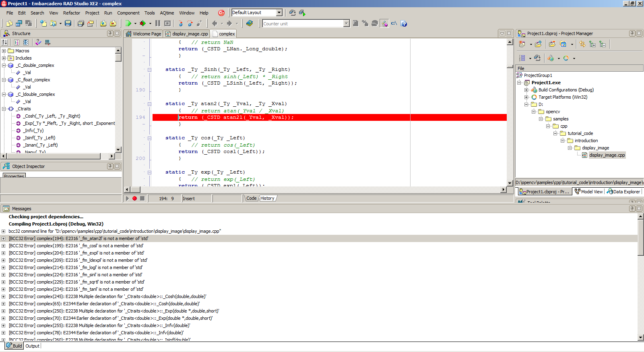Open the Counter unit combo box
Image resolution: width=644 pixels, height=352 pixels.
click(347, 24)
